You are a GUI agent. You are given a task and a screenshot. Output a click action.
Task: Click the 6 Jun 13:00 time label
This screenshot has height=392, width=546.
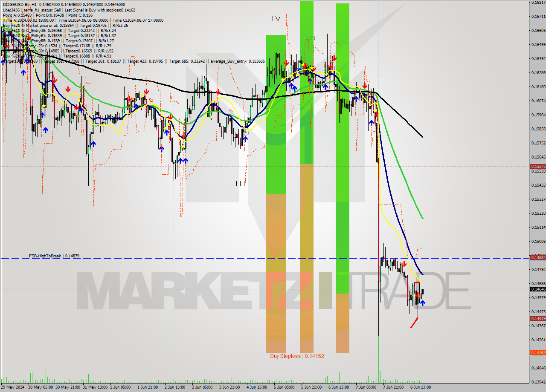tap(339, 387)
